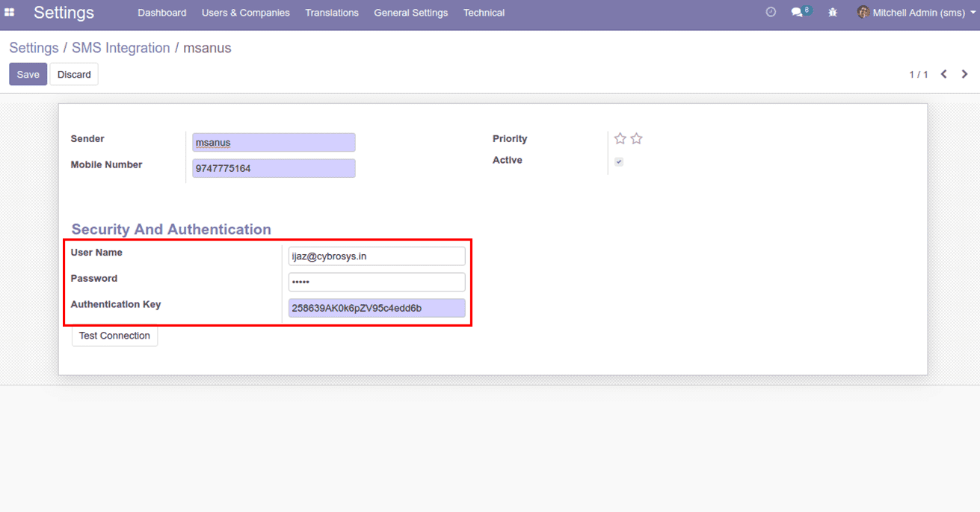Open Users & Companies menu
Screen dimensions: 980x512
246,13
